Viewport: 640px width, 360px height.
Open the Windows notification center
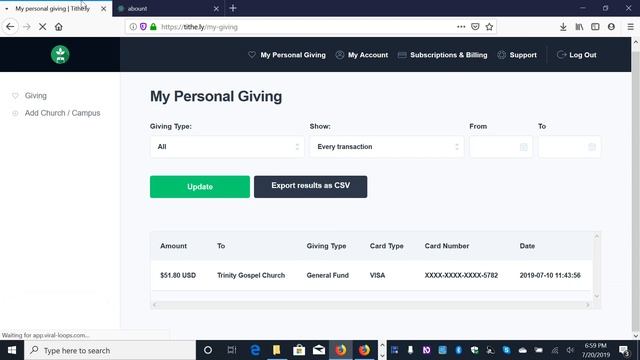(624, 350)
